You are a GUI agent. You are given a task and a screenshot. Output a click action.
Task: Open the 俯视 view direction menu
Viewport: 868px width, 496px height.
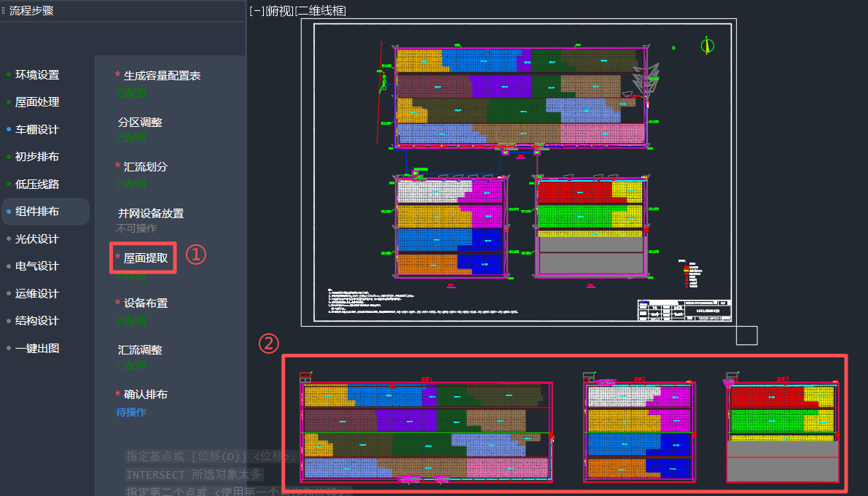(x=278, y=11)
